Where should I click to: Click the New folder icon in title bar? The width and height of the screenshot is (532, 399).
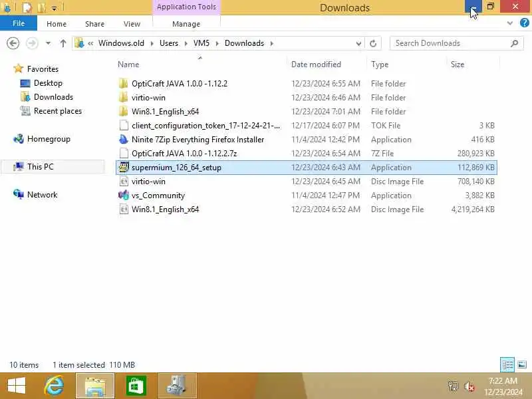coord(42,7)
